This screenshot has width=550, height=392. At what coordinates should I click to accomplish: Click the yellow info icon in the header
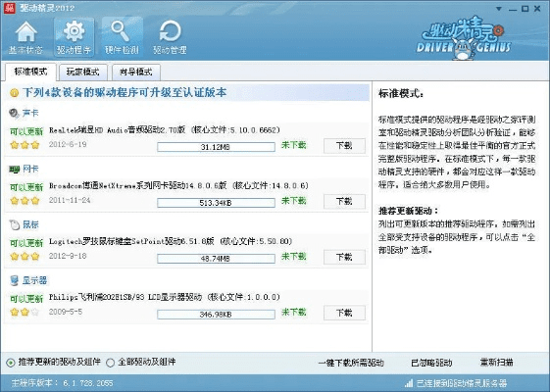(15, 93)
